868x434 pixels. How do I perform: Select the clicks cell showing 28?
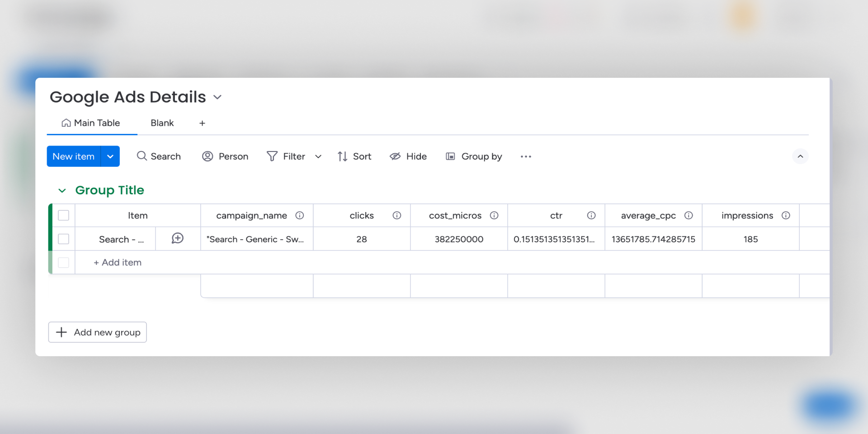(362, 239)
